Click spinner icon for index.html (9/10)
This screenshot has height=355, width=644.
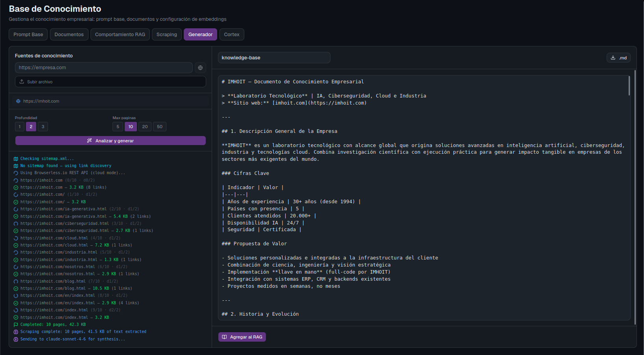(x=16, y=310)
